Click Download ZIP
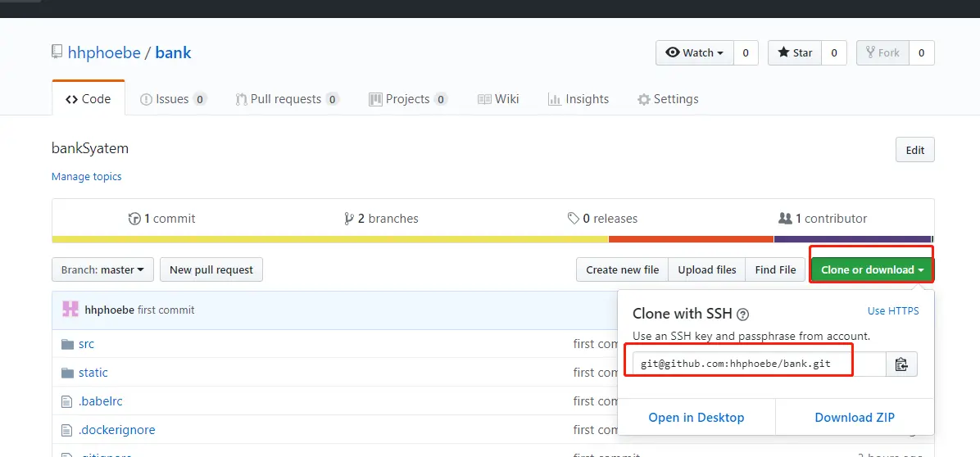Screen dimensions: 980x457 coord(855,418)
